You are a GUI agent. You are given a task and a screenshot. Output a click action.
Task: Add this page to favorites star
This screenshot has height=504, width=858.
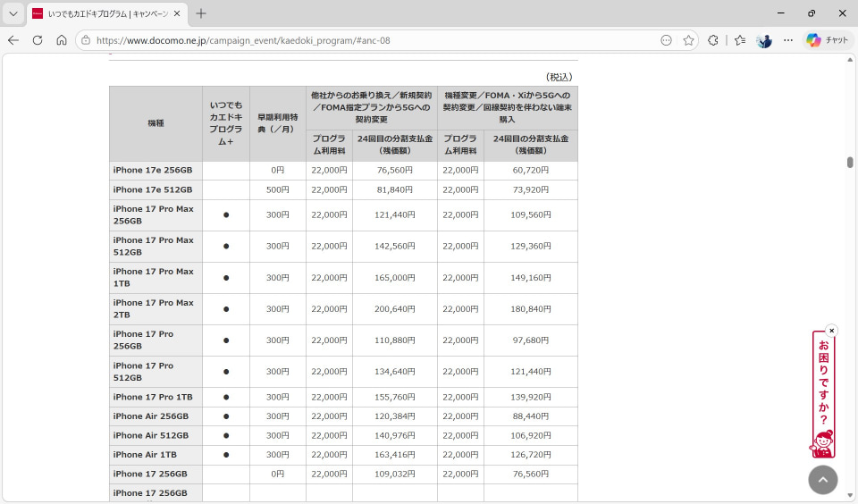tap(688, 40)
